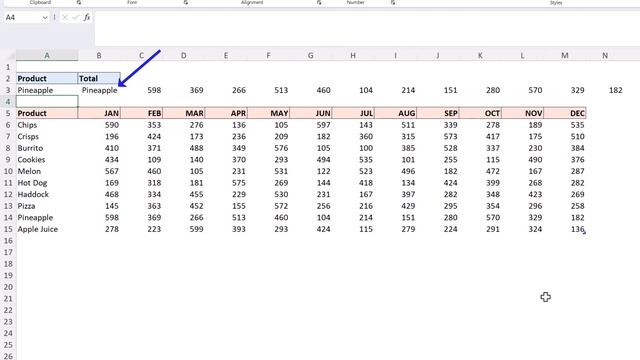Select row 15 header

8,229
